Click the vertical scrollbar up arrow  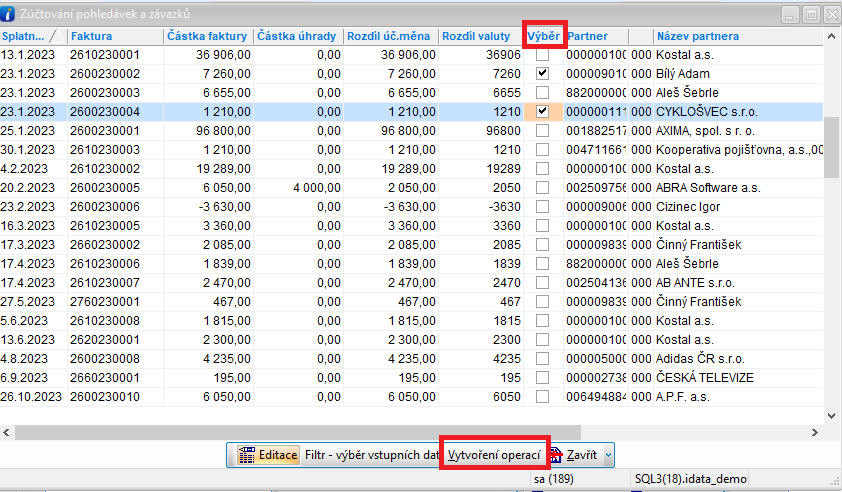click(832, 36)
